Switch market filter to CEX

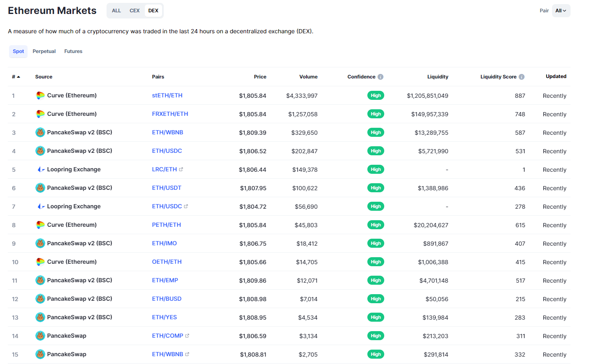(x=135, y=11)
